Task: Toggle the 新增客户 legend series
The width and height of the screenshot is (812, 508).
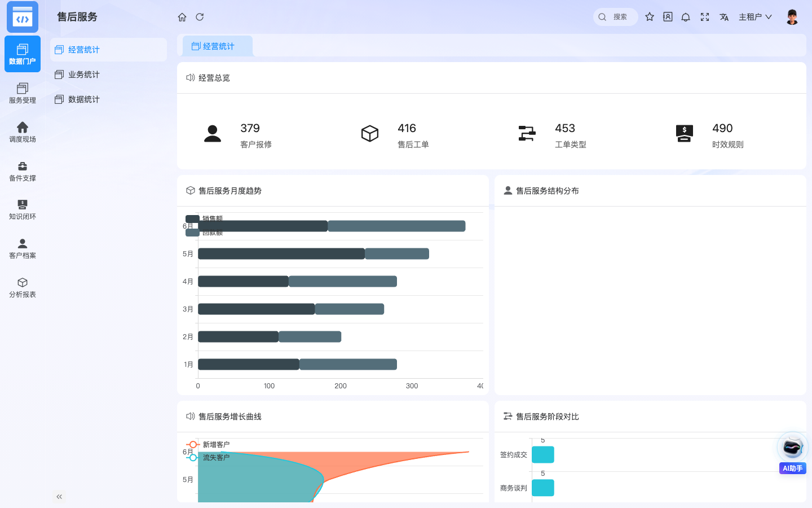Action: 208,444
